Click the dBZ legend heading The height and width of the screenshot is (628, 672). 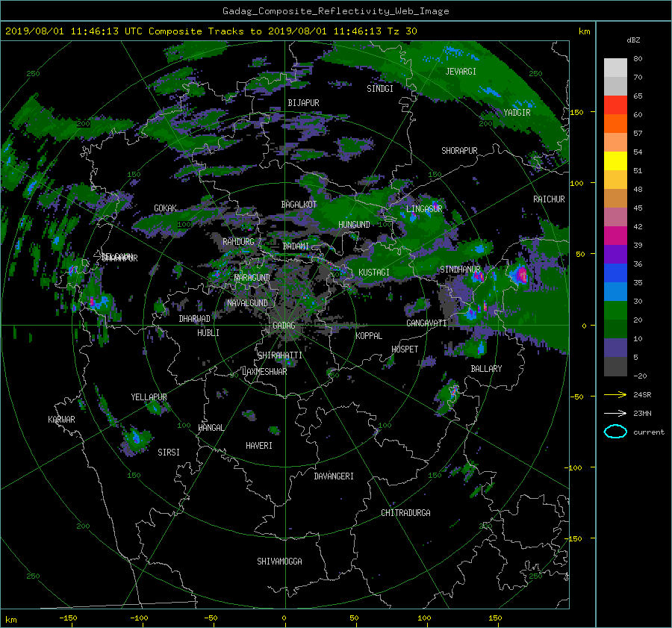click(x=633, y=40)
